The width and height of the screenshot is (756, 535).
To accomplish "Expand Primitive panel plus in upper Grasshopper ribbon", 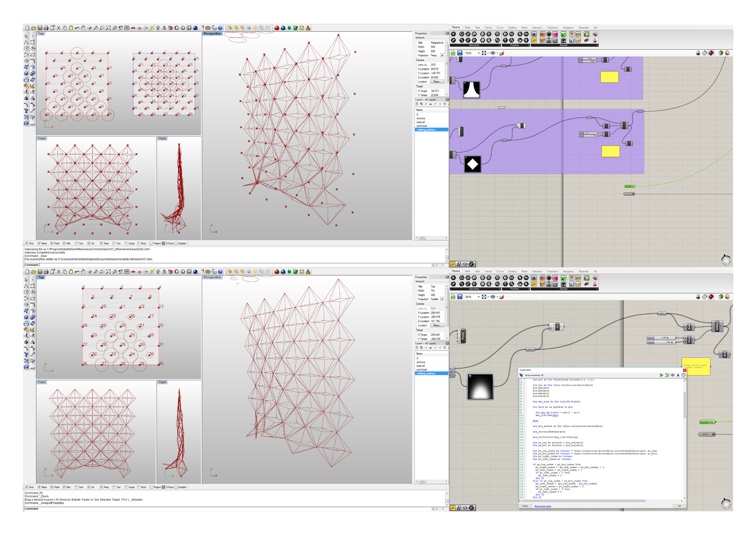I will (x=528, y=45).
